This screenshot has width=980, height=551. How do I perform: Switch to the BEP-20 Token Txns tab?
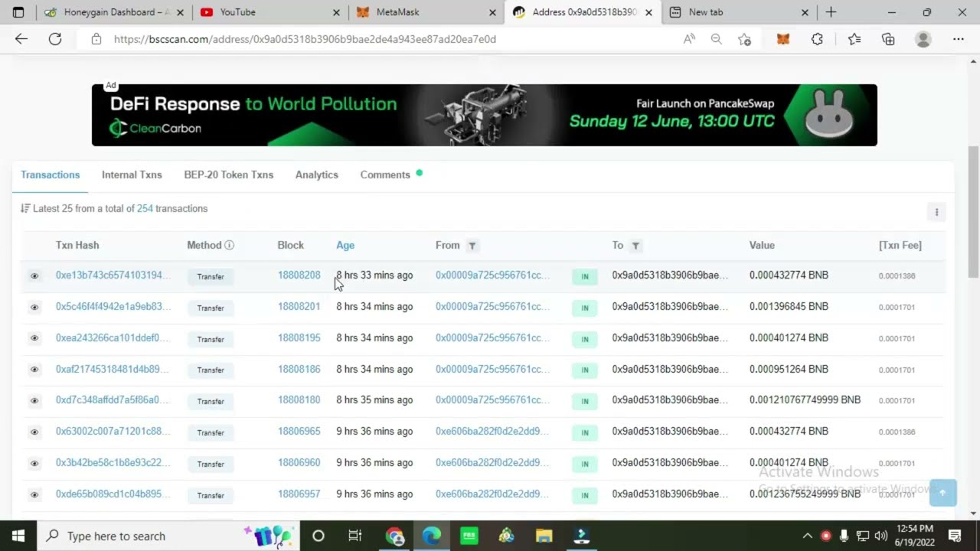[228, 174]
